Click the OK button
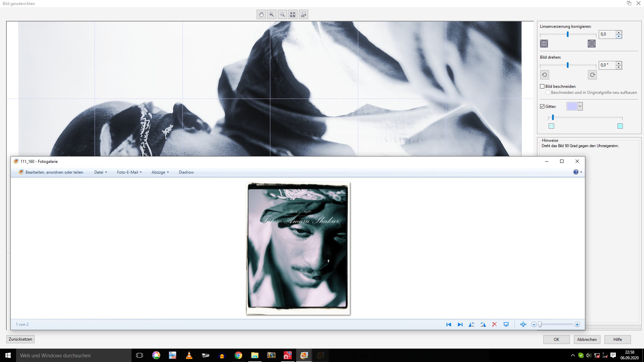Image resolution: width=644 pixels, height=362 pixels. [x=556, y=340]
